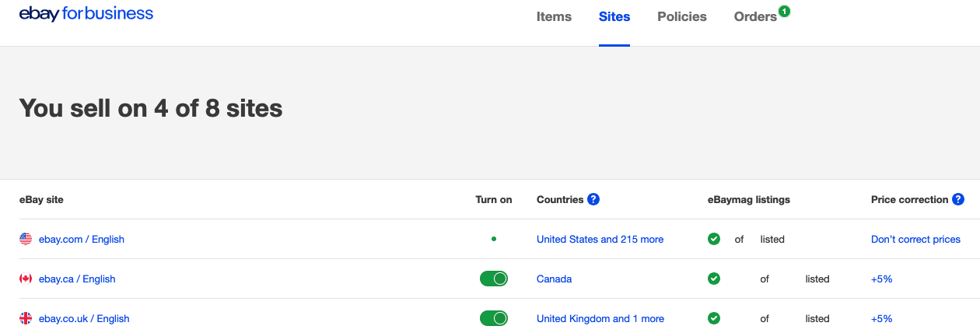
Task: Click green checkmark in ebay.co.uk row
Action: point(714,318)
